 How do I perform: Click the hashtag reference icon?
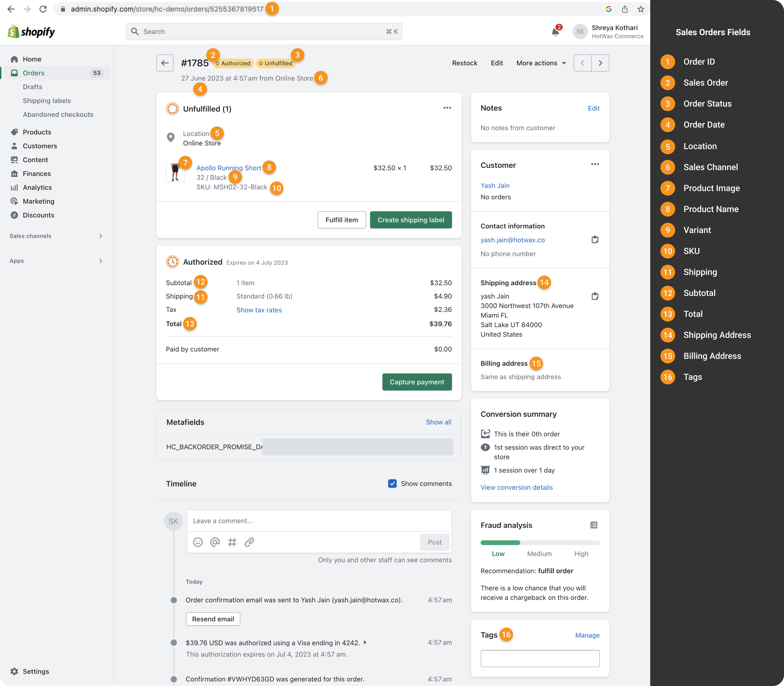pyautogui.click(x=232, y=542)
